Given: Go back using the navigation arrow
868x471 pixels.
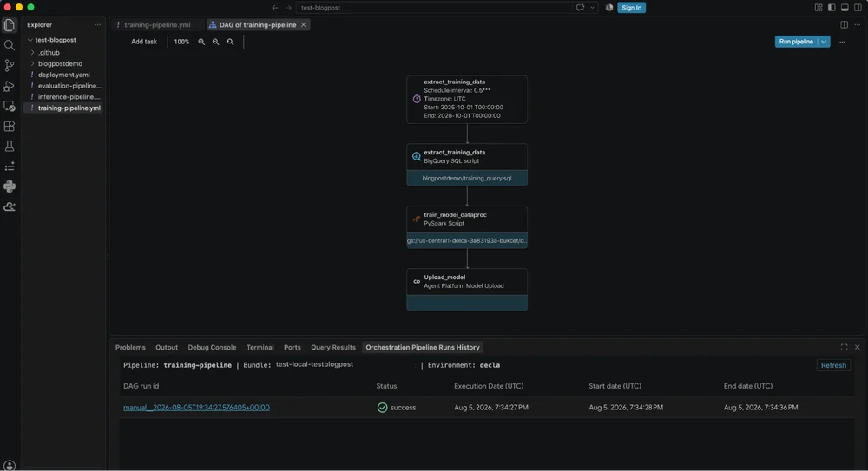Looking at the screenshot, I should 275,8.
